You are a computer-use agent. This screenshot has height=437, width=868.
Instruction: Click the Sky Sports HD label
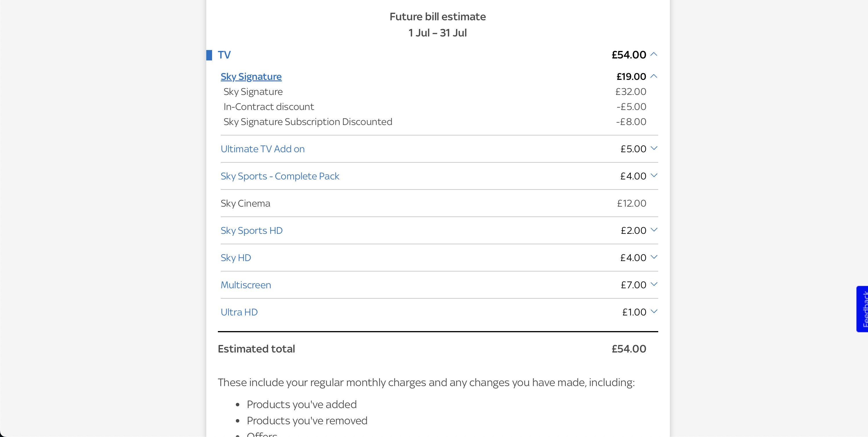251,231
